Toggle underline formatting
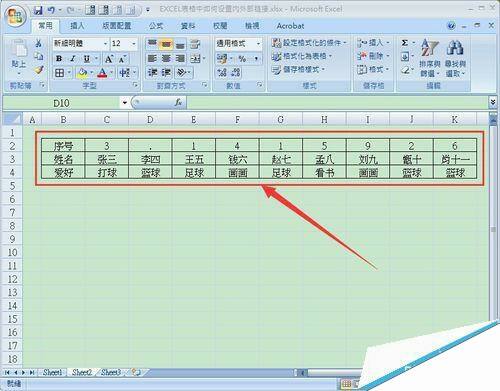 coord(87,59)
